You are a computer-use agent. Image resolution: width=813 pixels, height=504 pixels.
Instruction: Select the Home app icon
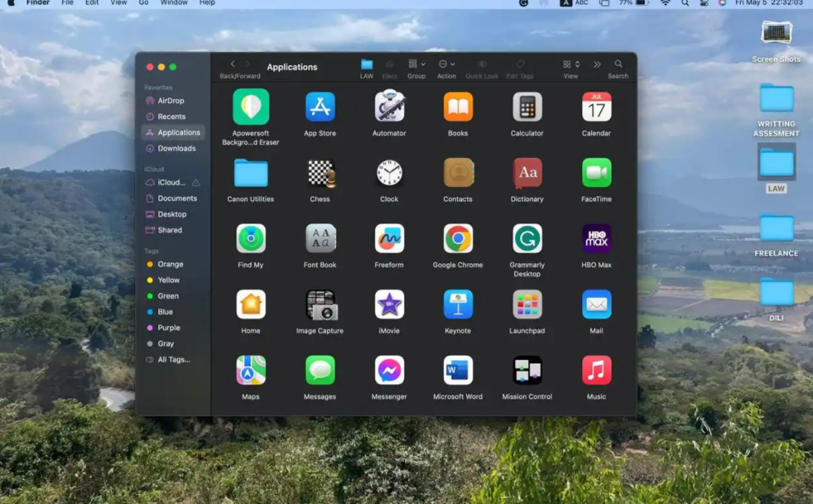(250, 304)
